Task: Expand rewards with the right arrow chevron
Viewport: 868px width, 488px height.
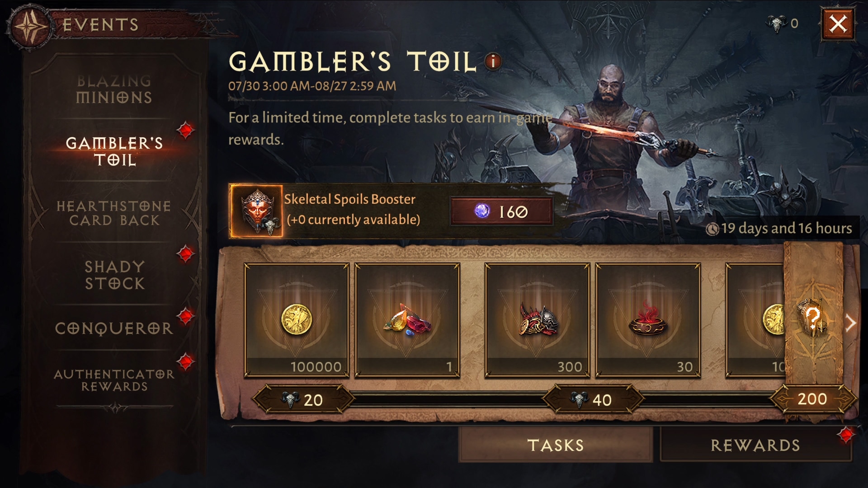Action: click(x=851, y=323)
